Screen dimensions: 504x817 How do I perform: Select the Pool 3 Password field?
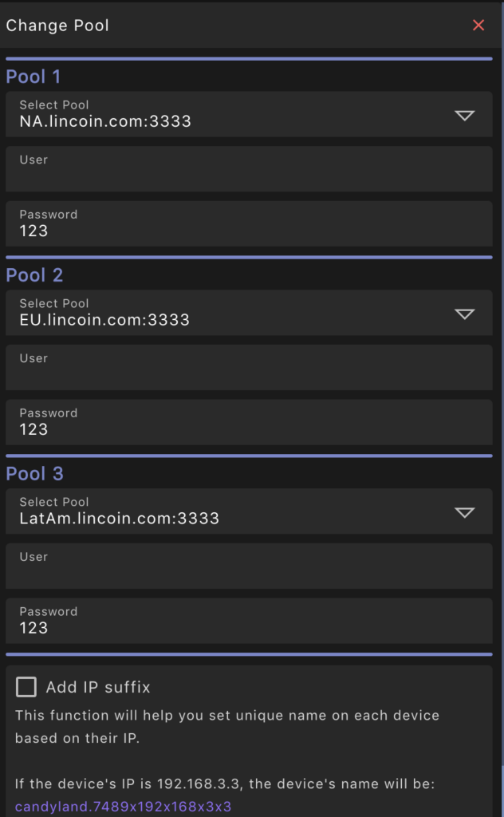239,621
